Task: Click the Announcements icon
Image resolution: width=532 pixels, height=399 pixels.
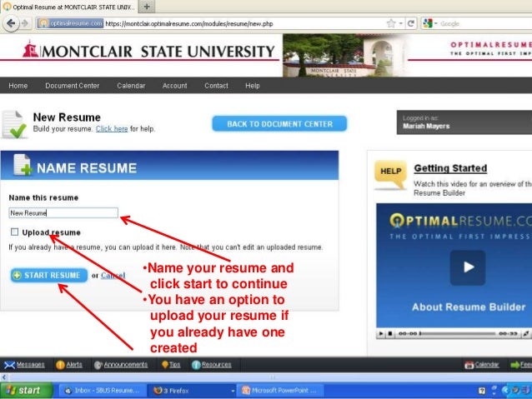Action: tap(98, 365)
